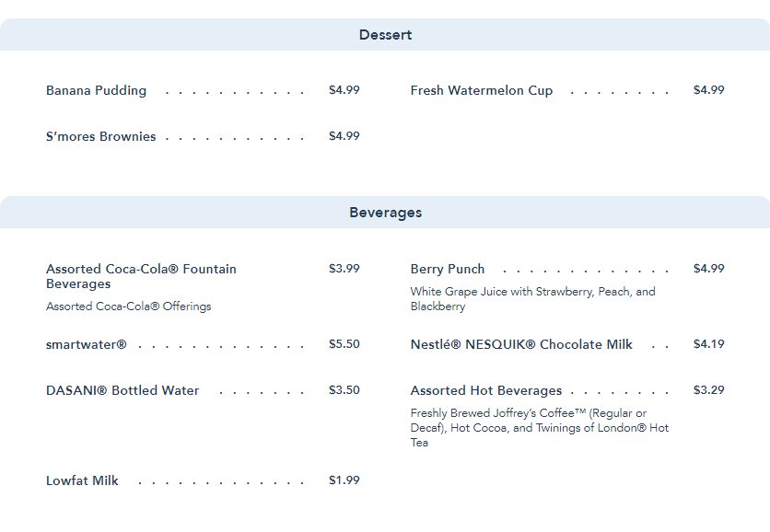Click the Assorted Coca-Cola Offerings description
Screen dimensions: 770x532
[129, 306]
